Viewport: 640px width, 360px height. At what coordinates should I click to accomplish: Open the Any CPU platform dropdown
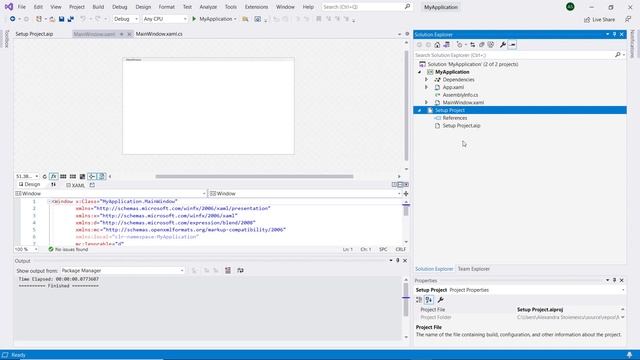pyautogui.click(x=165, y=19)
